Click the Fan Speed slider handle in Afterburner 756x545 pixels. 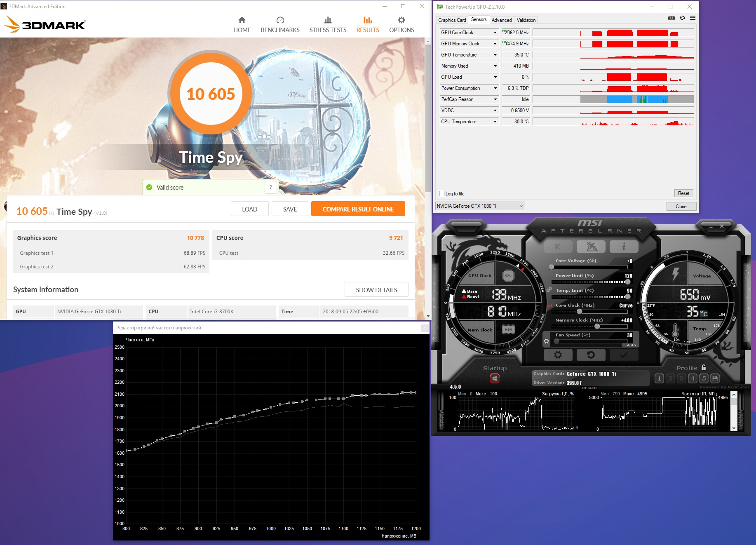click(557, 341)
